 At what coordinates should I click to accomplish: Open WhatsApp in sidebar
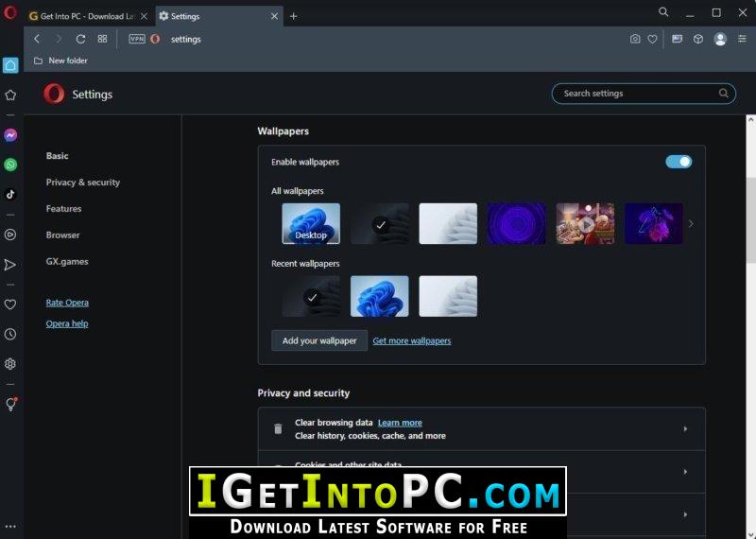point(10,165)
